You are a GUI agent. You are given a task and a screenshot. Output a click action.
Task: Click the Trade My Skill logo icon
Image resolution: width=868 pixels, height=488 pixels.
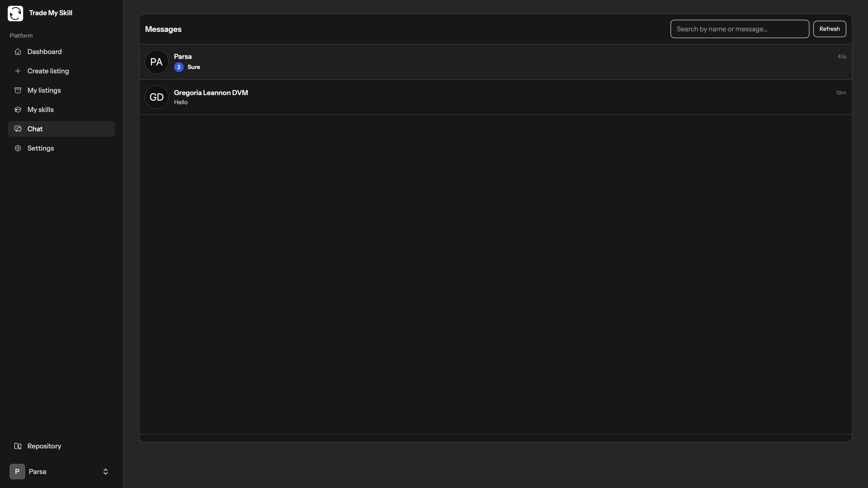(15, 14)
